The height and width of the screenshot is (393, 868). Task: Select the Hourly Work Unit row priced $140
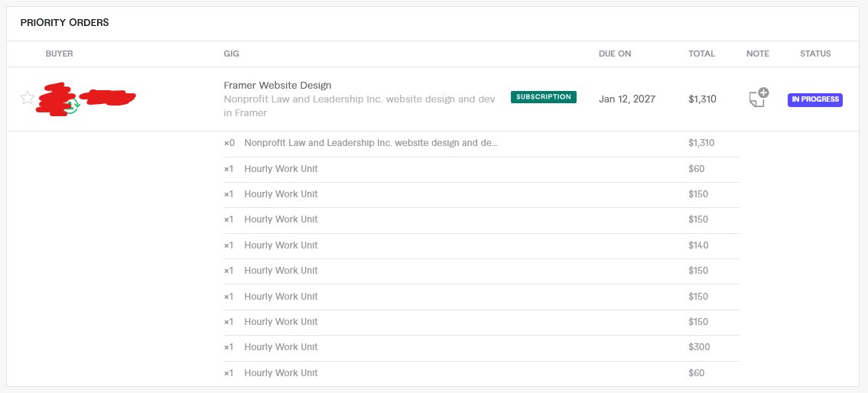(482, 245)
